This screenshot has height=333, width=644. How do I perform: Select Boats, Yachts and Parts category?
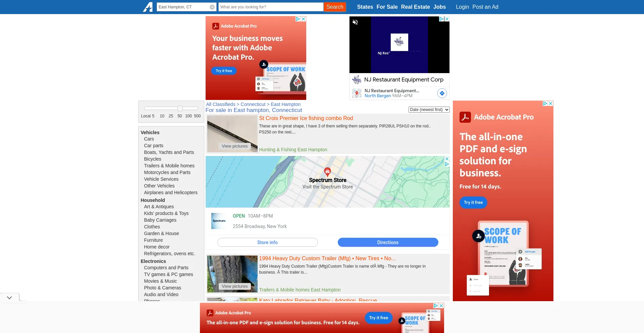(169, 152)
